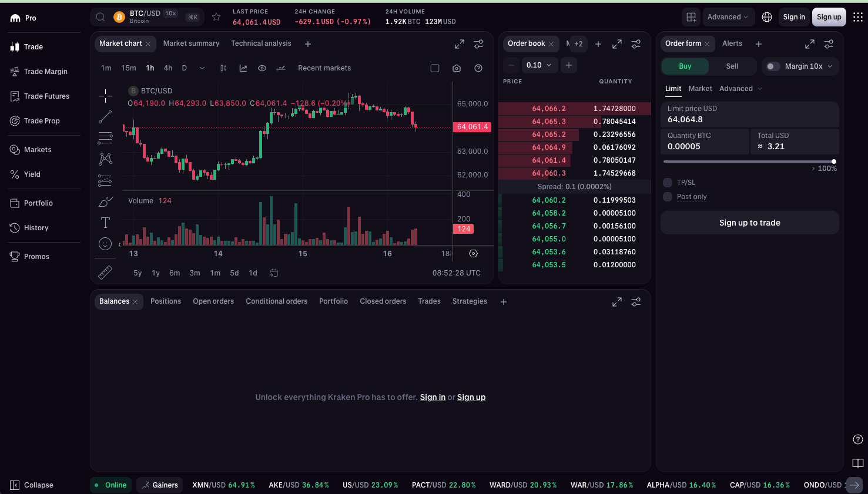The image size is (868, 494).
Task: Expand the Market chart panel fullscreen
Action: pos(460,44)
